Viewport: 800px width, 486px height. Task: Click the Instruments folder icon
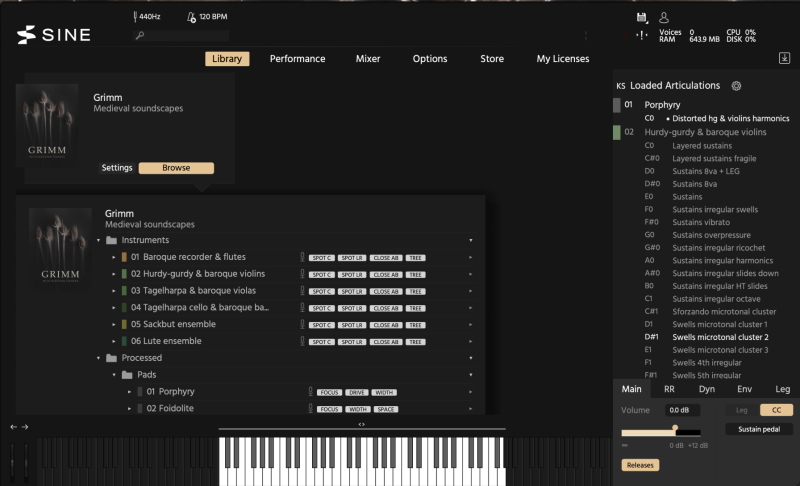coord(111,240)
